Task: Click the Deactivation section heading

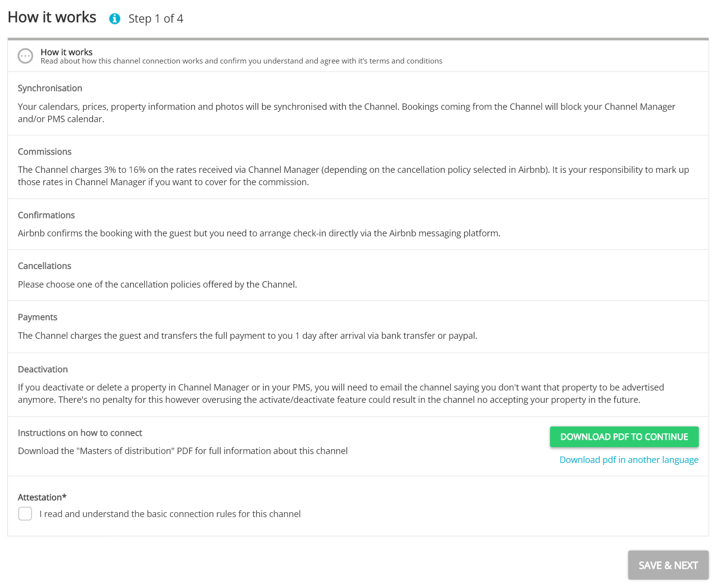Action: (43, 369)
